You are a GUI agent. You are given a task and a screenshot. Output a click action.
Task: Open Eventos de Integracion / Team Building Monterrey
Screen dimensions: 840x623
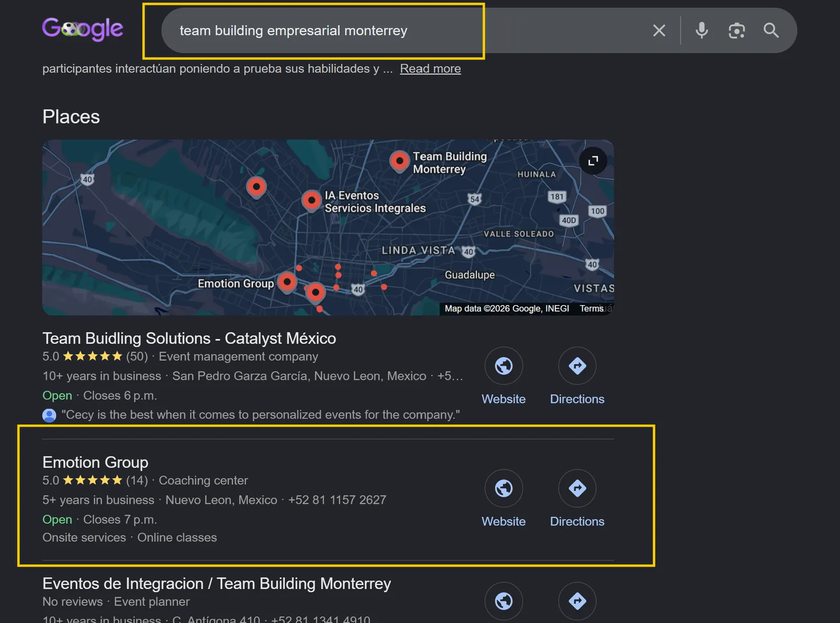coord(217,584)
